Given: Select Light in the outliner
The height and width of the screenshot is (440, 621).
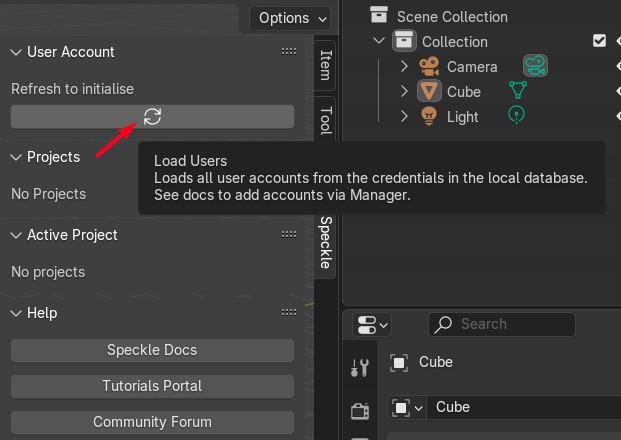Looking at the screenshot, I should [x=463, y=117].
